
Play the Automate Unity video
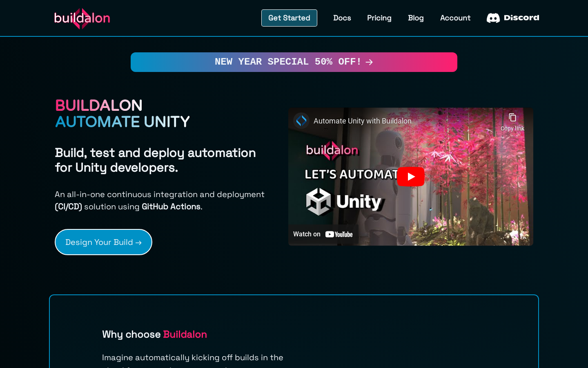[x=411, y=177]
